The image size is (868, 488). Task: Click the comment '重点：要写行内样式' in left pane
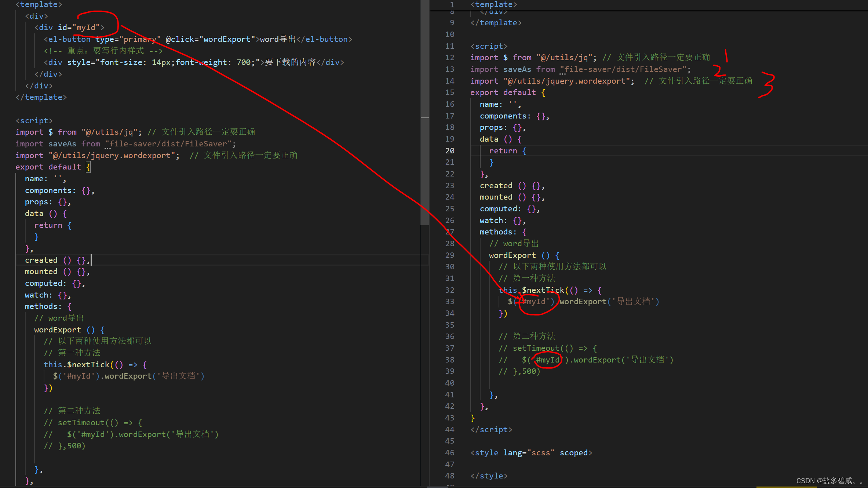[103, 51]
